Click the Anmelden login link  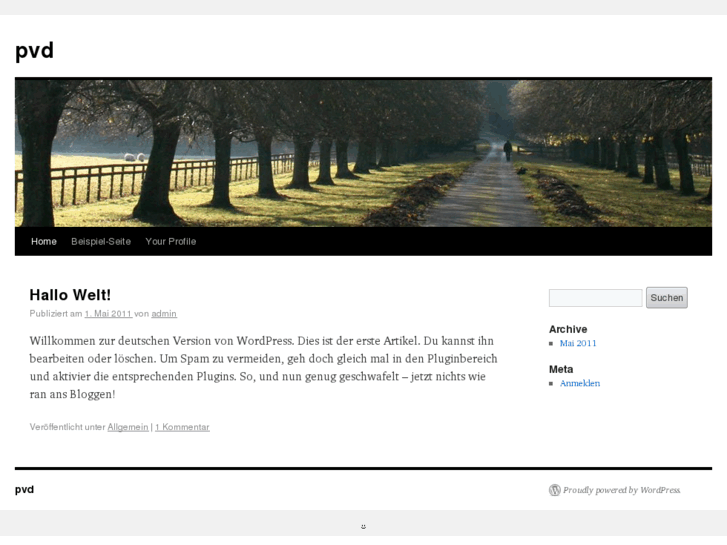(580, 383)
